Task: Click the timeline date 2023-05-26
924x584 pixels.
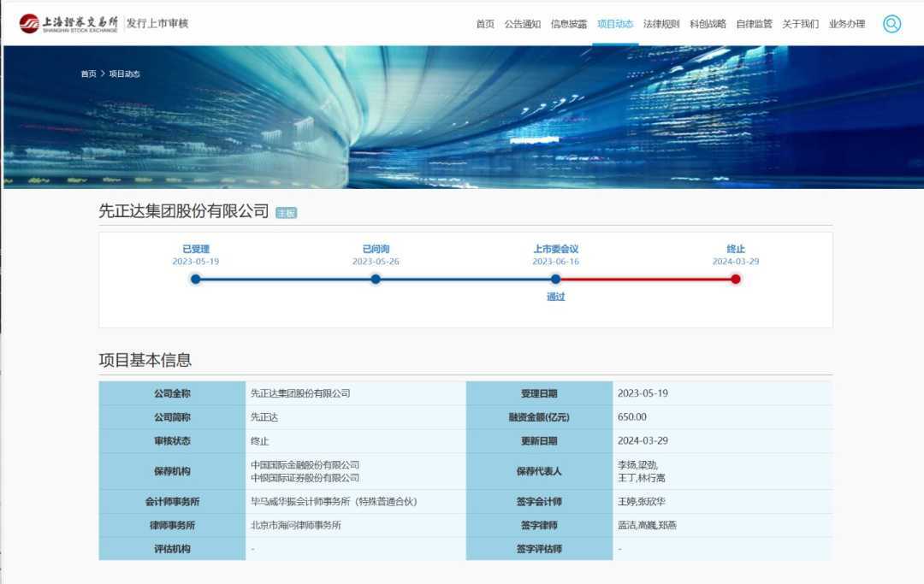Action: 376,262
